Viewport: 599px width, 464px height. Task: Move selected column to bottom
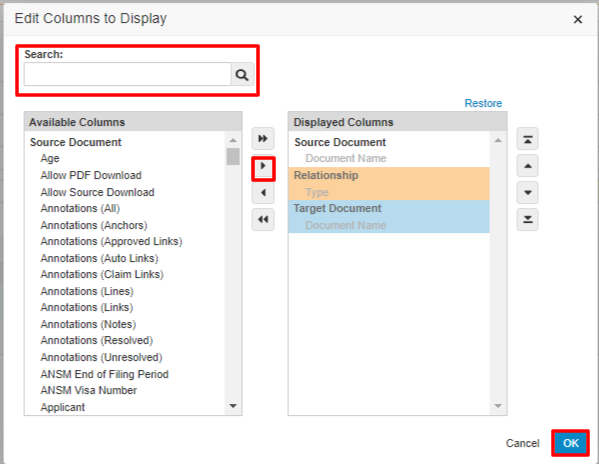click(528, 220)
